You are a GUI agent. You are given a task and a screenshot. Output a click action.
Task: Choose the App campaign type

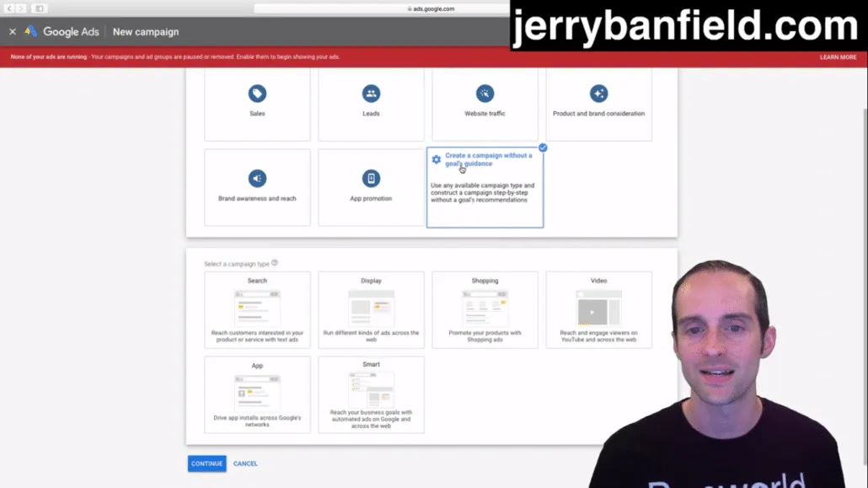(x=257, y=394)
